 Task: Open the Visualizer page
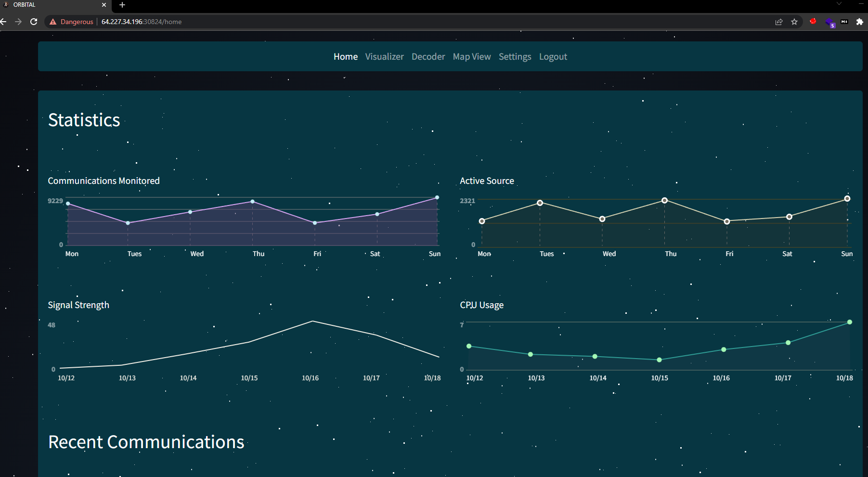pyautogui.click(x=384, y=56)
